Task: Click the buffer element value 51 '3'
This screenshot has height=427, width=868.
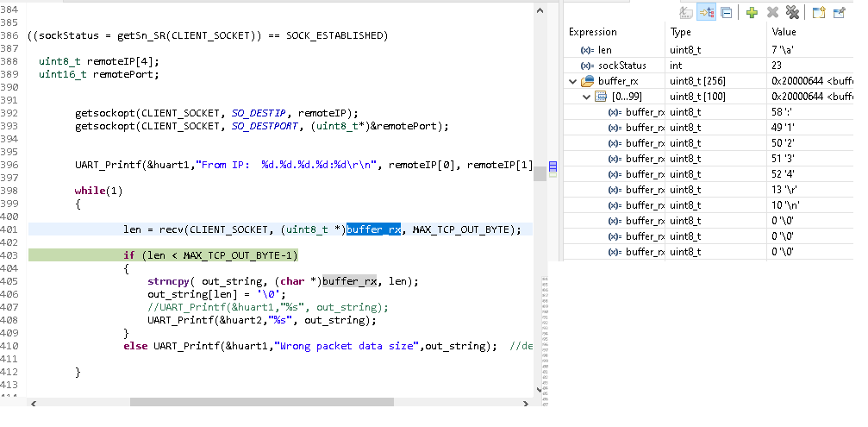Action: click(x=783, y=159)
